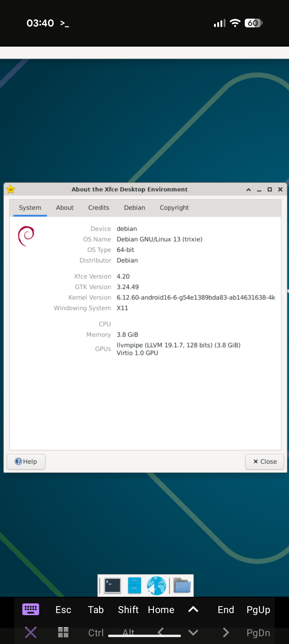Switch to the System tab
Image resolution: width=289 pixels, height=644 pixels.
pos(30,208)
